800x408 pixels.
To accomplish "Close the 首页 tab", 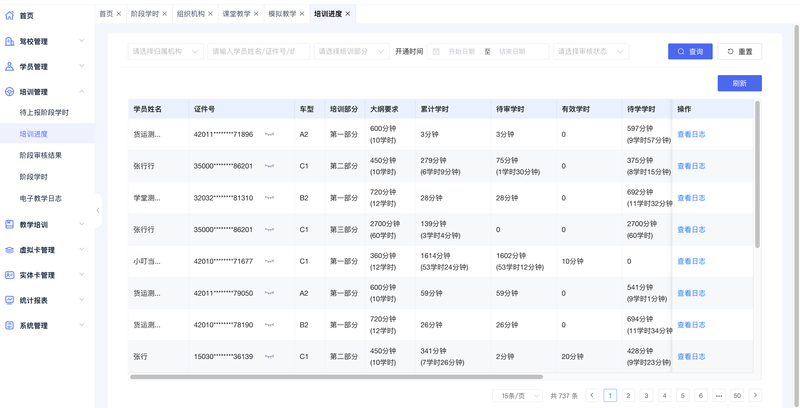I will 119,14.
